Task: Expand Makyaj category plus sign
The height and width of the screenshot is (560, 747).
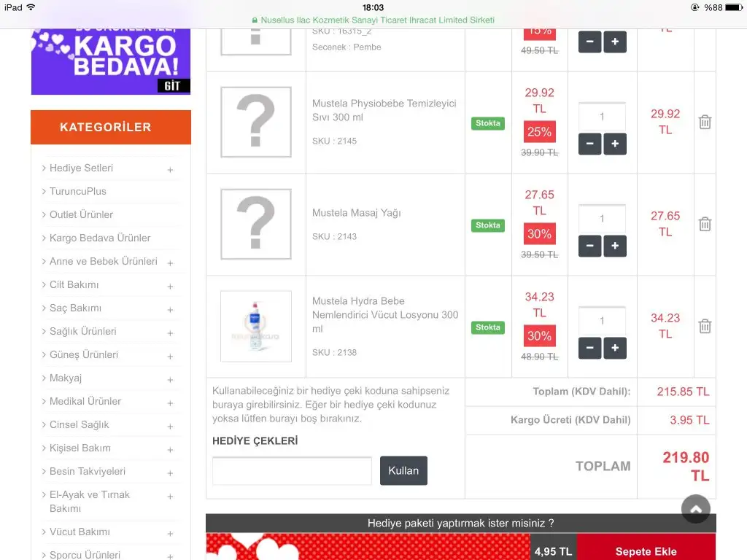Action: [x=170, y=379]
